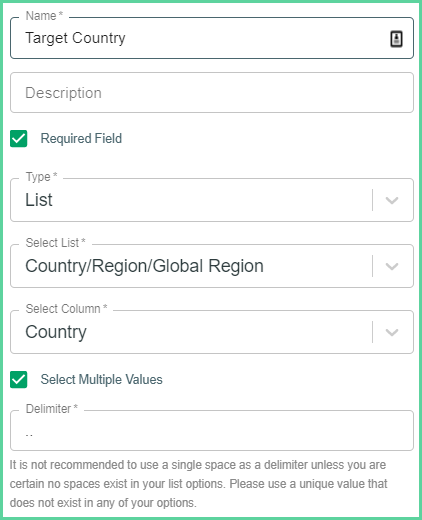Disable the Select Multiple Values checkbox
The width and height of the screenshot is (422, 520).
[19, 380]
